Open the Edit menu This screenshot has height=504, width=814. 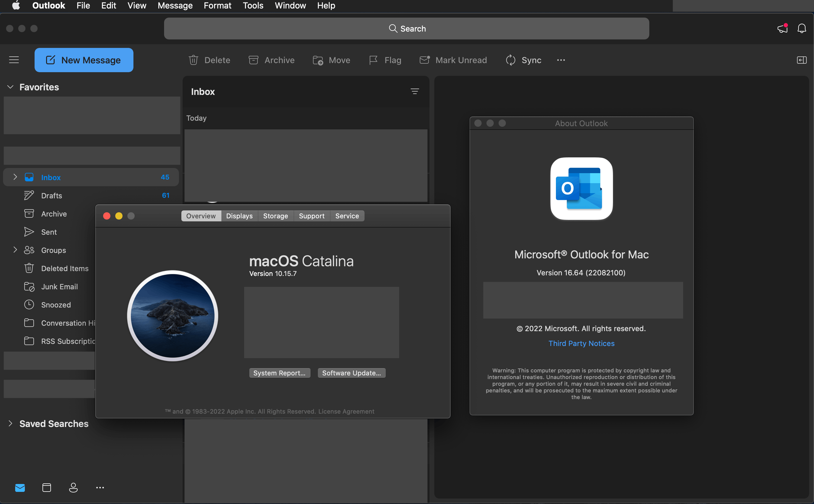tap(109, 5)
